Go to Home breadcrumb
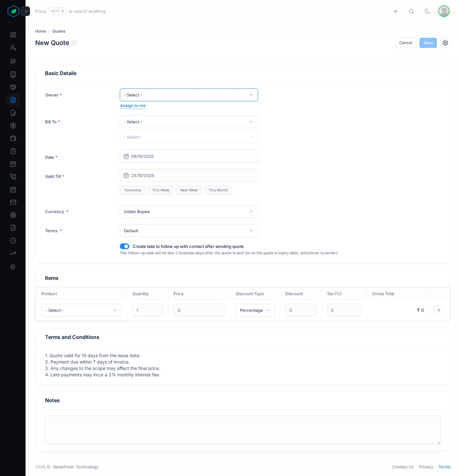 41,31
